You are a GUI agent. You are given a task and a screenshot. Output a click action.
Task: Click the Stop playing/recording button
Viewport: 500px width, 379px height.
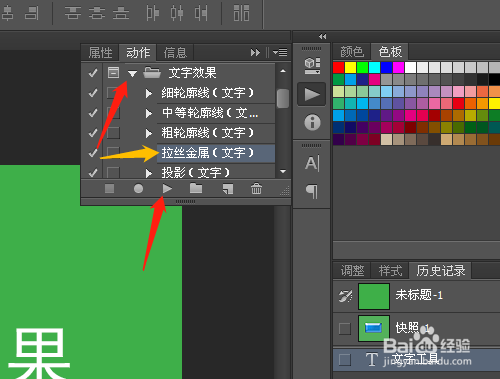click(x=109, y=189)
